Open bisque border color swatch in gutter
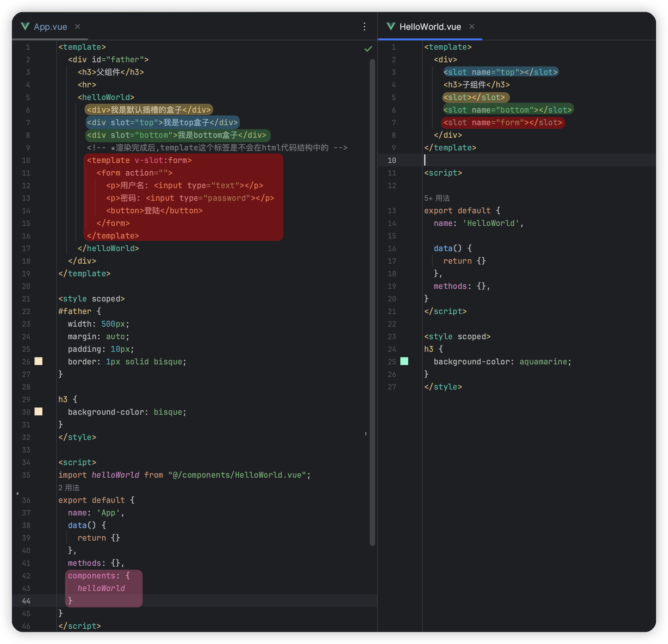This screenshot has height=644, width=668. coord(38,361)
